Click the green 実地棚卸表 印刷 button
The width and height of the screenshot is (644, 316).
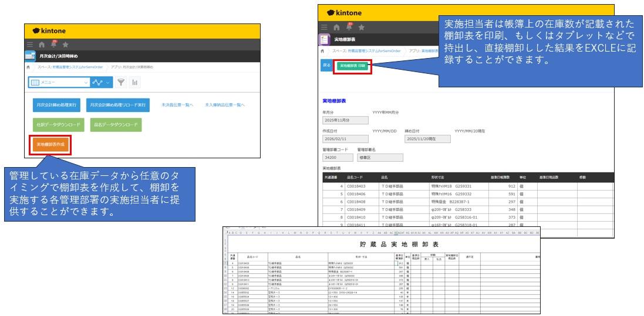[x=353, y=66]
